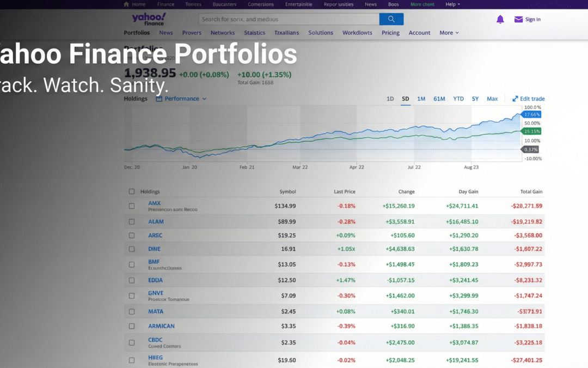This screenshot has width=588, height=368.
Task: Open the AMX holding link
Action: [154, 203]
